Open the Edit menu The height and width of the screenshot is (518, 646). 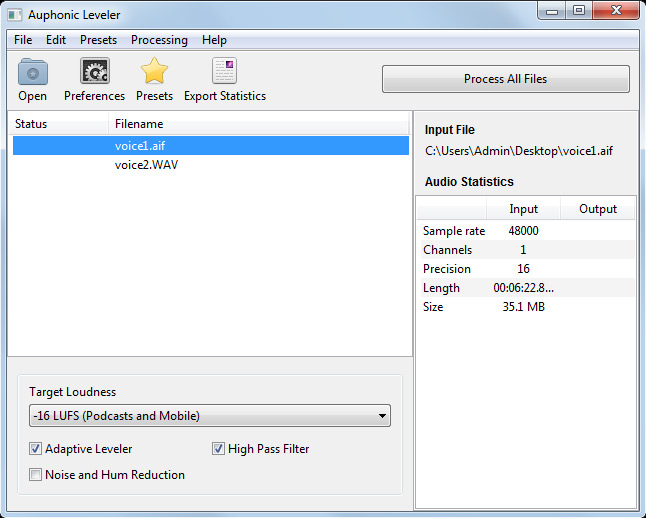tap(56, 40)
